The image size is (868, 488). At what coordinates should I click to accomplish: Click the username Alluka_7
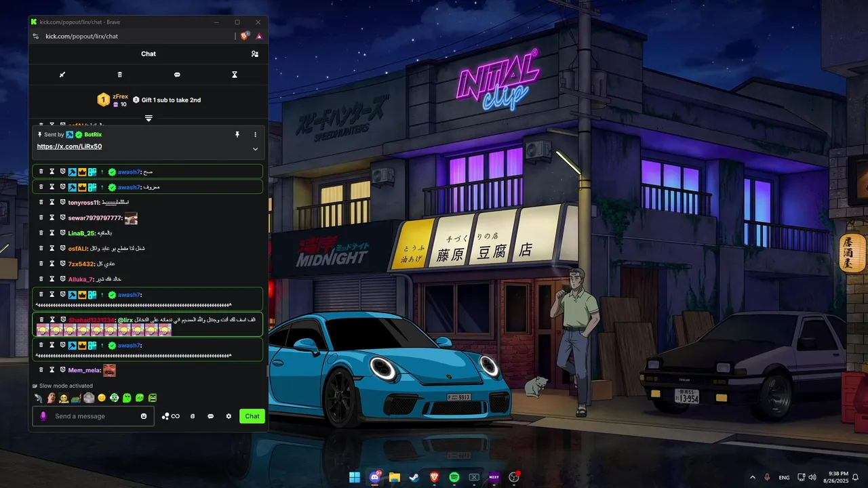click(x=80, y=279)
